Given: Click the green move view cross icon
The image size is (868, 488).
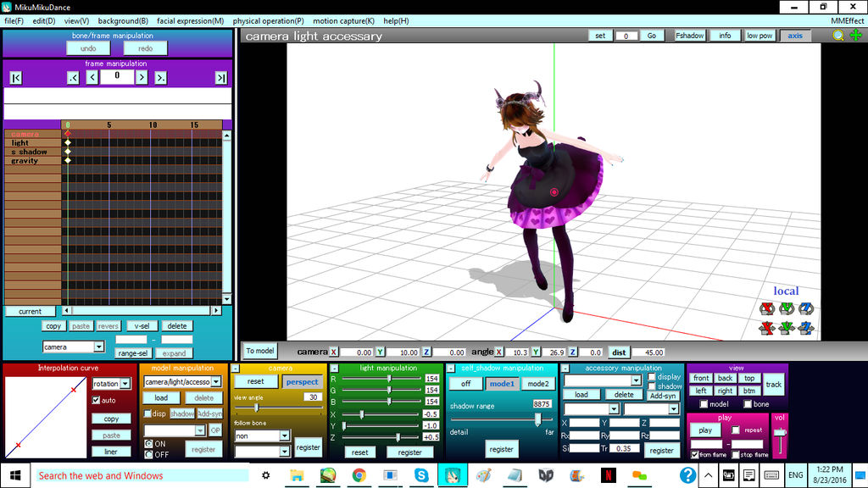Looking at the screenshot, I should coord(856,36).
